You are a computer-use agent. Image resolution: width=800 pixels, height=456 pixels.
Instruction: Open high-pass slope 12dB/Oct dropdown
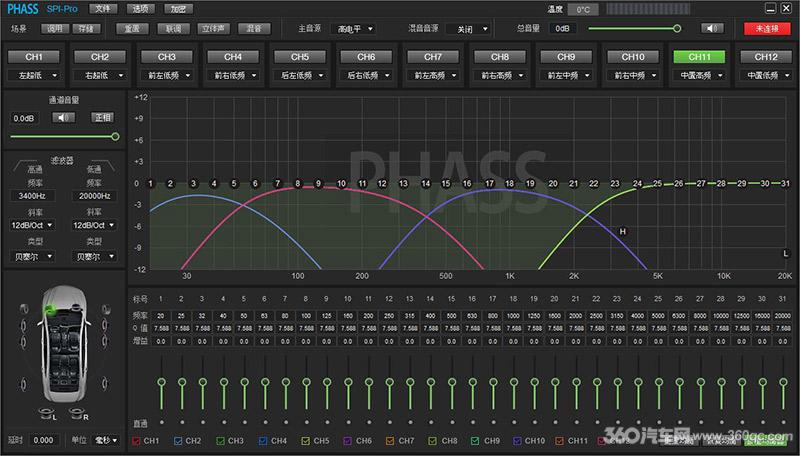click(32, 225)
